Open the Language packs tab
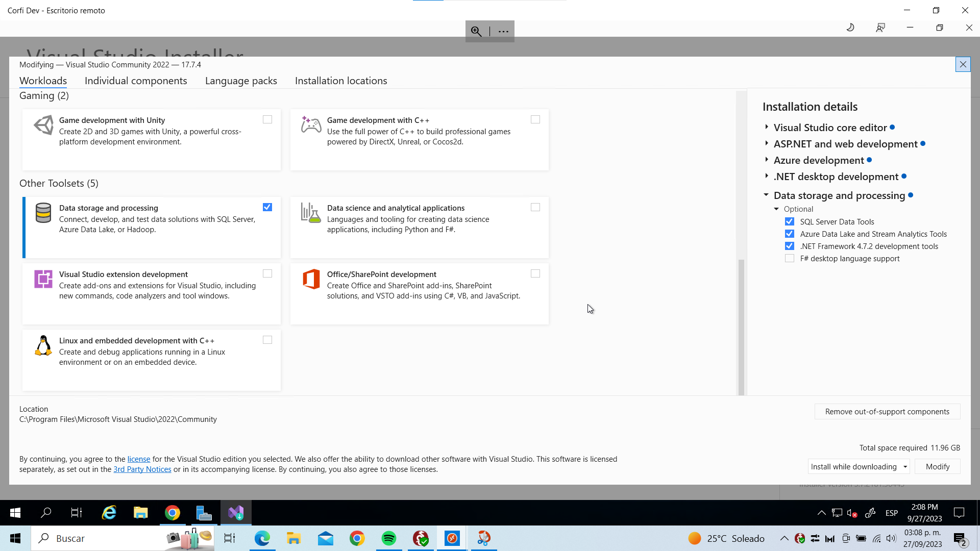 pyautogui.click(x=241, y=81)
